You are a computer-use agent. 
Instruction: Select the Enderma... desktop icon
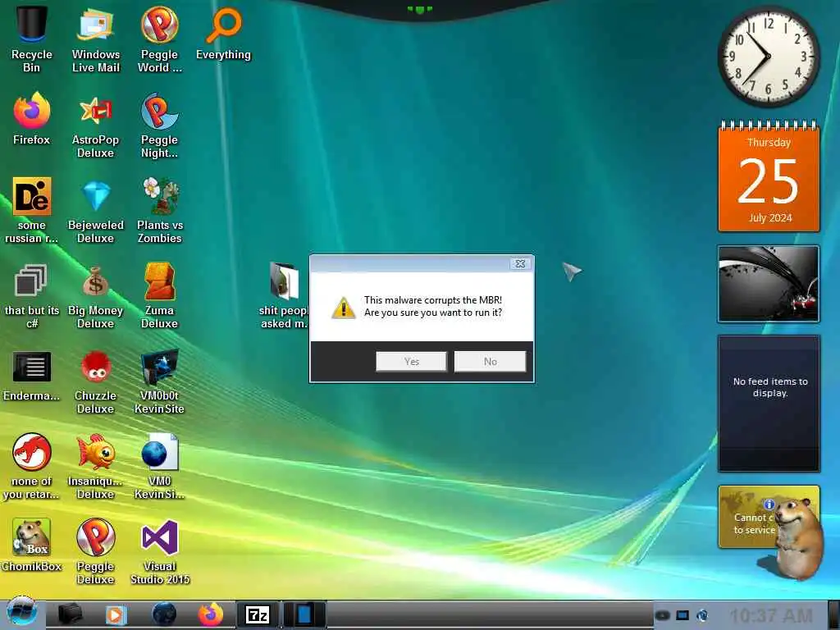click(x=31, y=376)
